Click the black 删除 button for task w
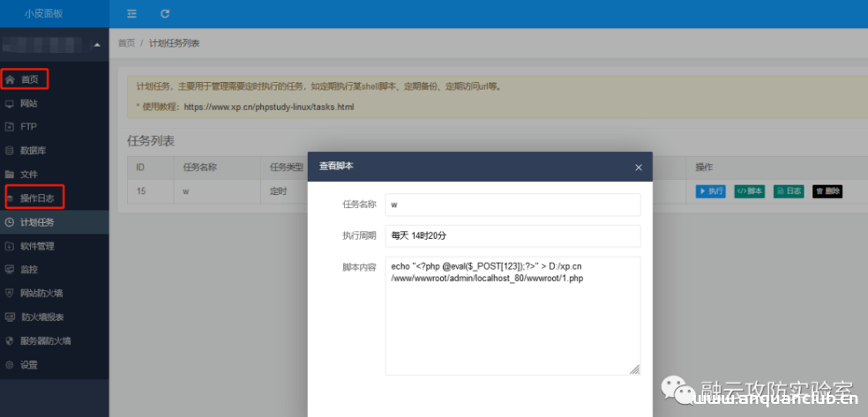The height and width of the screenshot is (417, 868). [827, 191]
